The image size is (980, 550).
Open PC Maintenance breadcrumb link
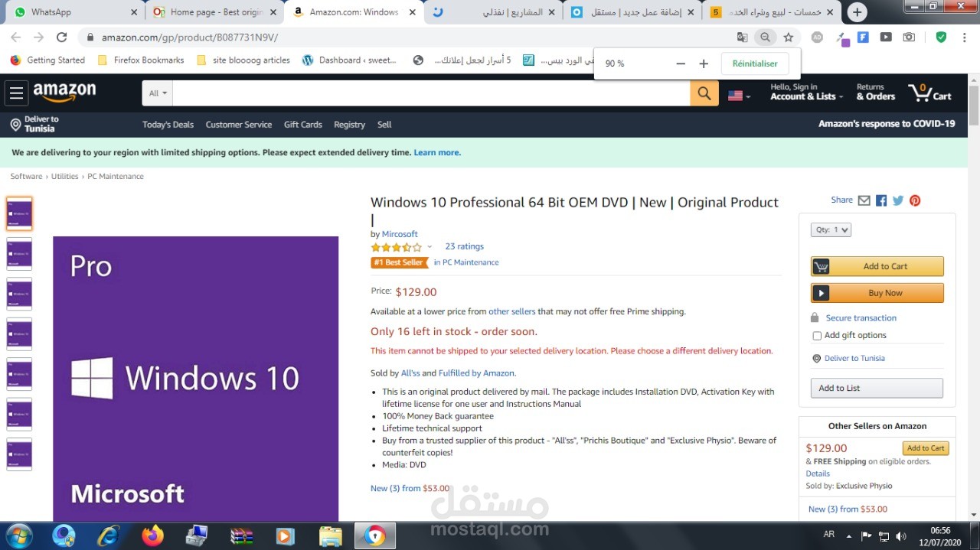(x=116, y=176)
